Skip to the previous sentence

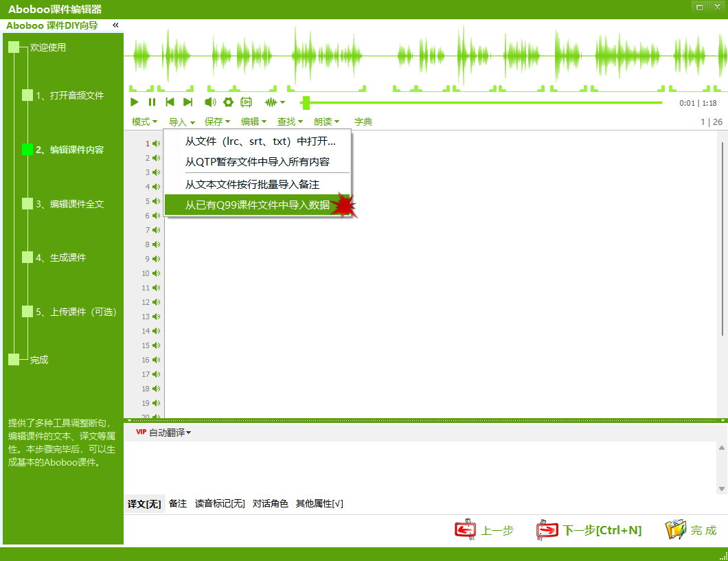tap(169, 102)
